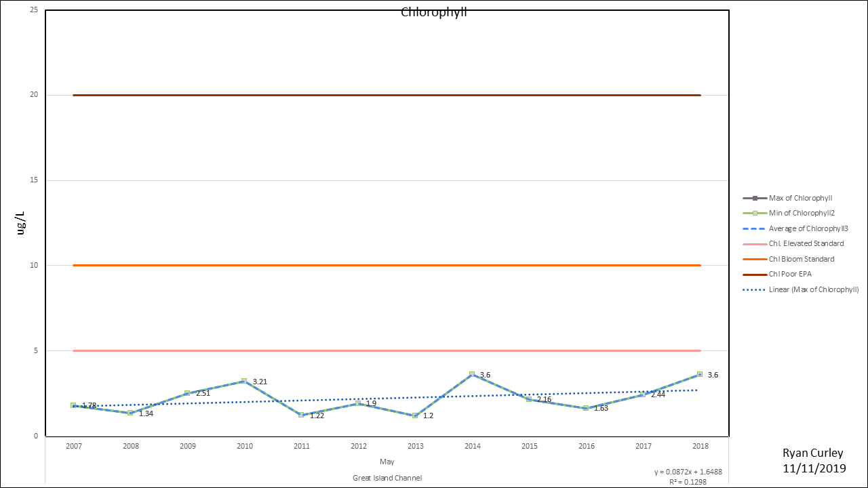This screenshot has height=488, width=868.
Task: Click the 2008 data marker labeled 1.34
Action: (130, 413)
